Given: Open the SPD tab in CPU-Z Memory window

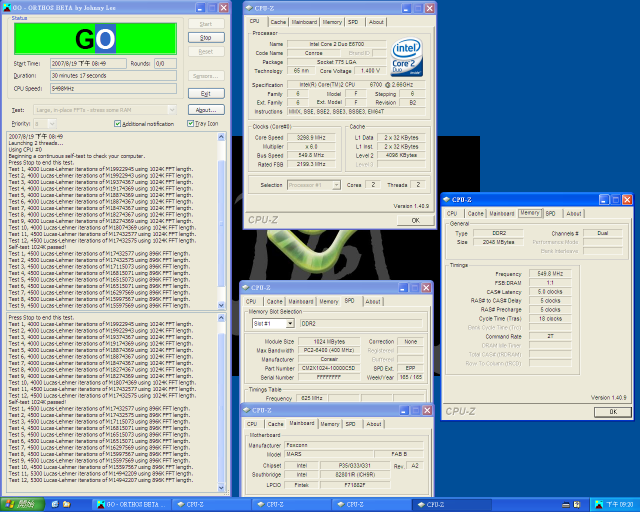Looking at the screenshot, I should tap(551, 214).
